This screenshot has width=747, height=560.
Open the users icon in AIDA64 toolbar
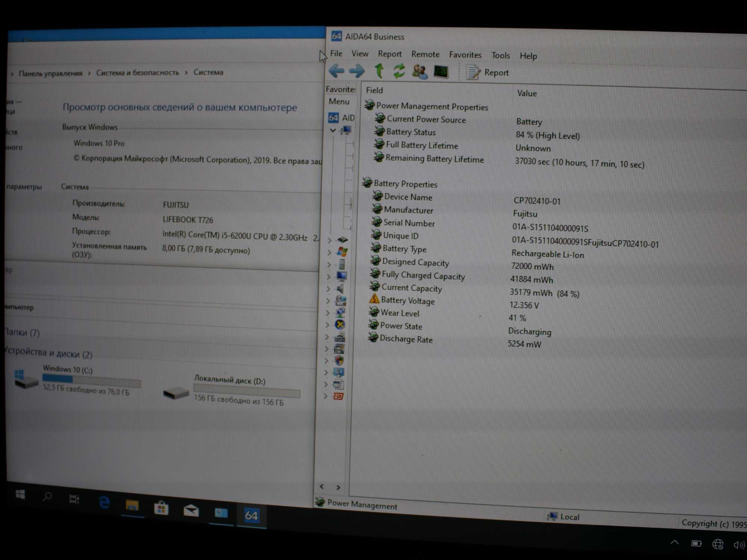(x=419, y=71)
